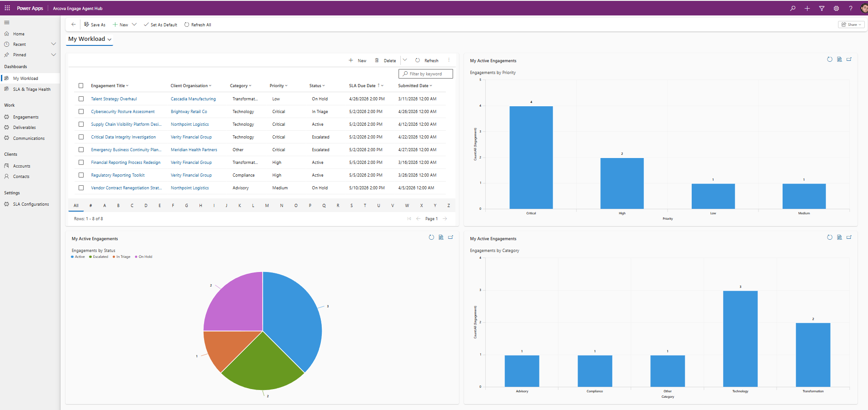This screenshot has height=410, width=868.
Task: Open the help question mark icon
Action: 851,8
